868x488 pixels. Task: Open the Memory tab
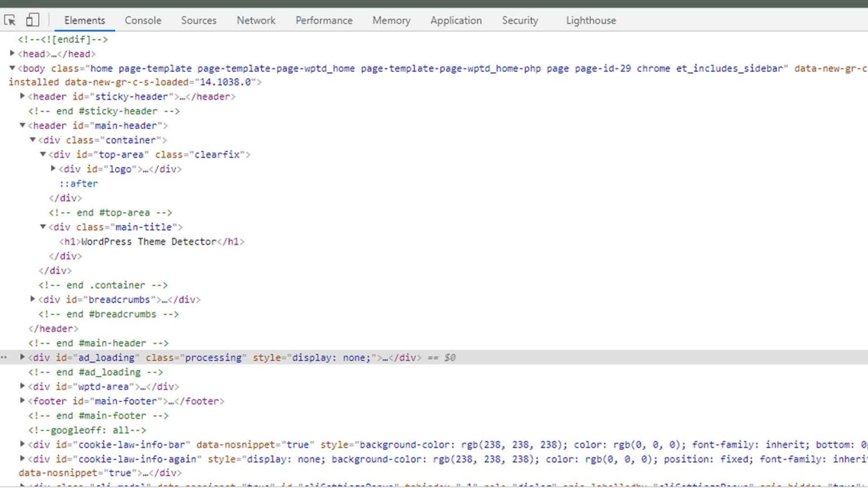(391, 20)
